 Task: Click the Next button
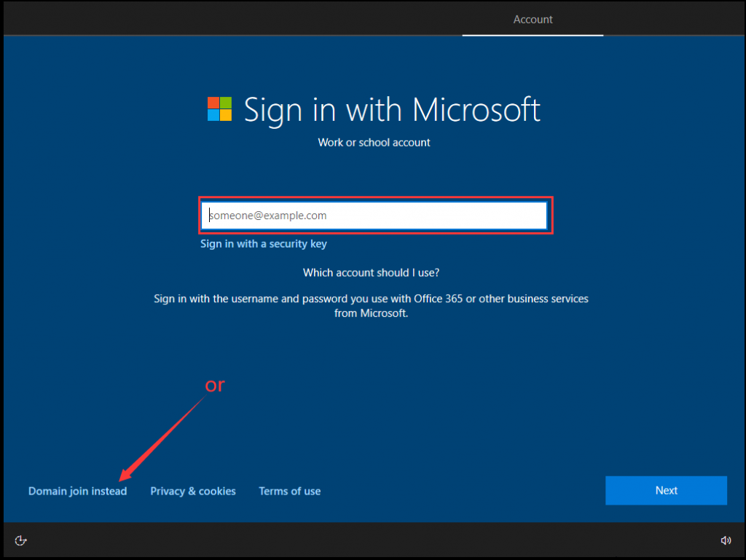pyautogui.click(x=666, y=490)
